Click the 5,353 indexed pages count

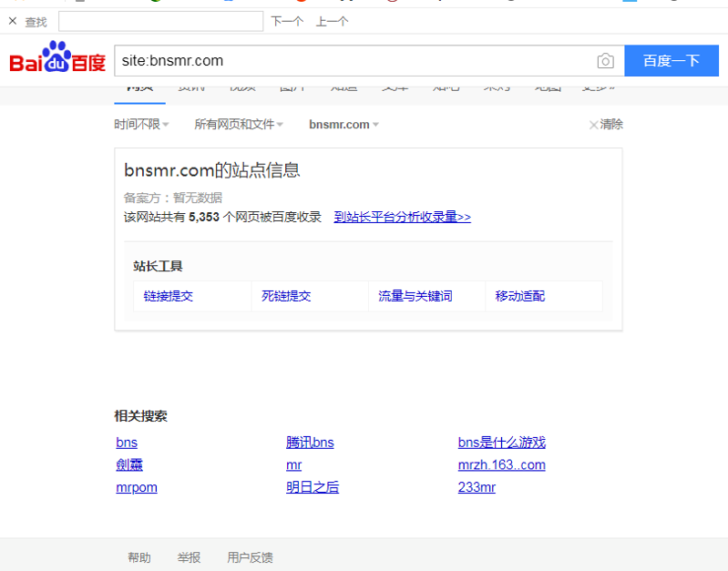tap(204, 217)
